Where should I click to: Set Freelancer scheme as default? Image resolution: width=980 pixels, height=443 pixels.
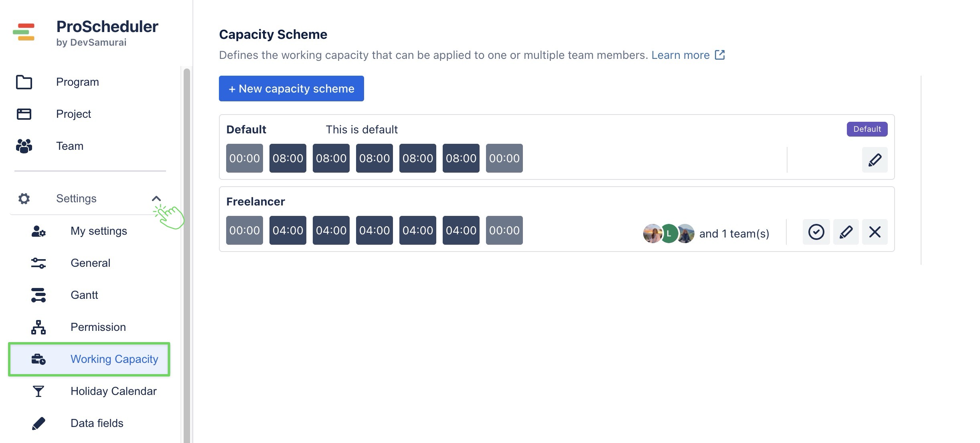816,232
